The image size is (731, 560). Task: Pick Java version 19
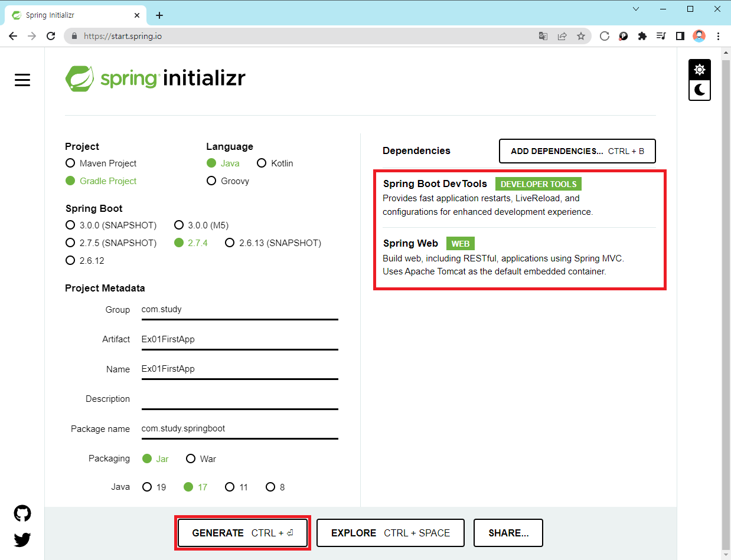pos(154,487)
